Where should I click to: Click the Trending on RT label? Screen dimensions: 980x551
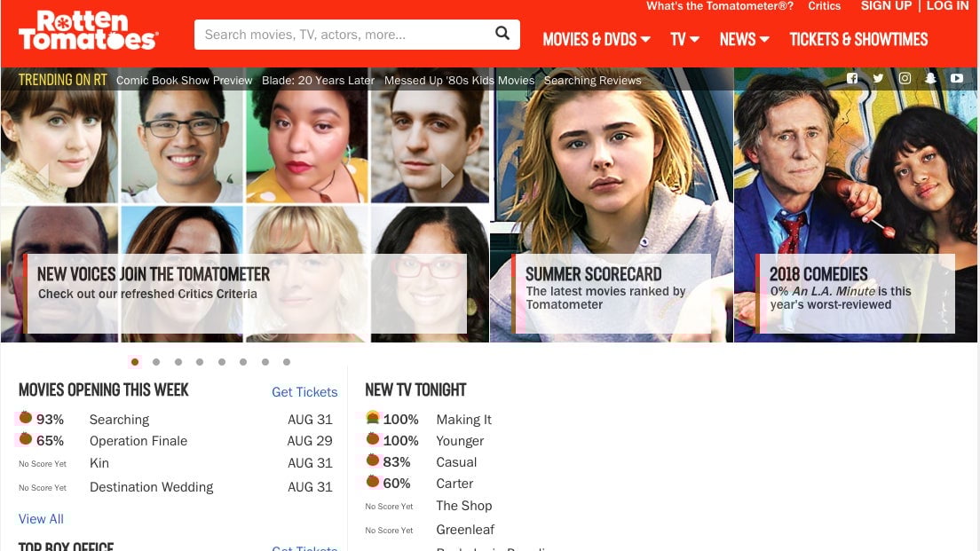pos(62,80)
